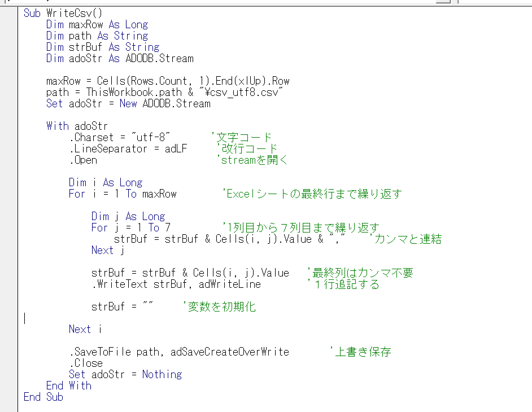The width and height of the screenshot is (532, 412).
Task: Click the 'カンマと連結' comment
Action: tap(405, 239)
